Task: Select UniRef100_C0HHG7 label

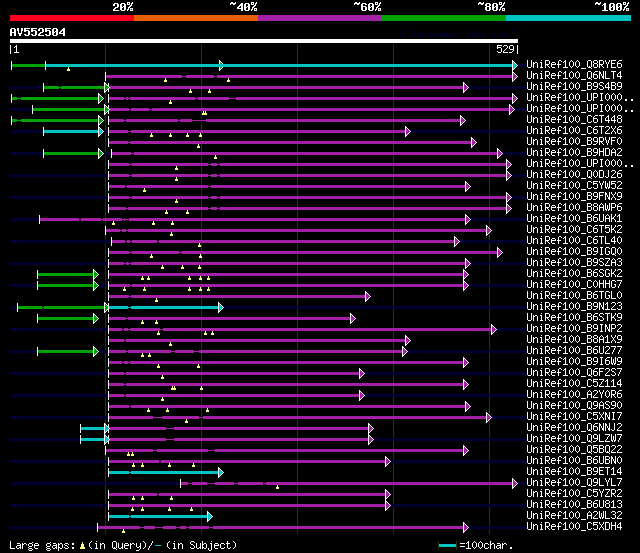Action: click(x=574, y=285)
